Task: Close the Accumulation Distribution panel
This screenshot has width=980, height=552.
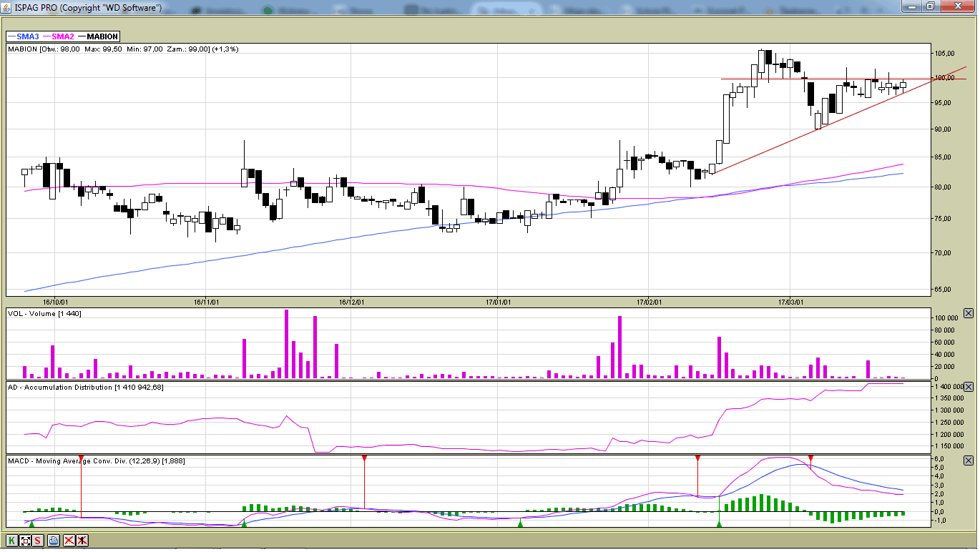Action: (969, 387)
